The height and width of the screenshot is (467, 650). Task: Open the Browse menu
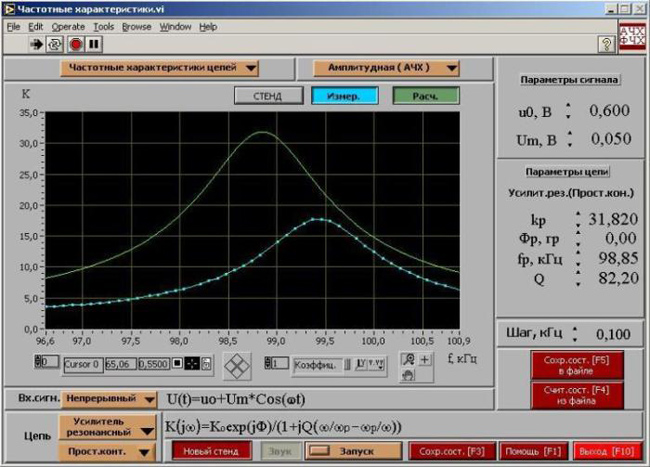[x=136, y=27]
